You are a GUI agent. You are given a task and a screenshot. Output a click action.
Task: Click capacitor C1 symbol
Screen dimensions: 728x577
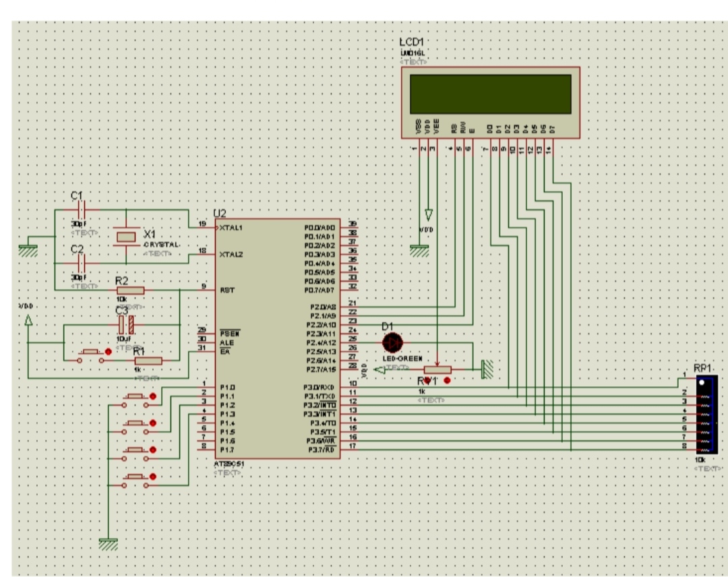click(80, 210)
